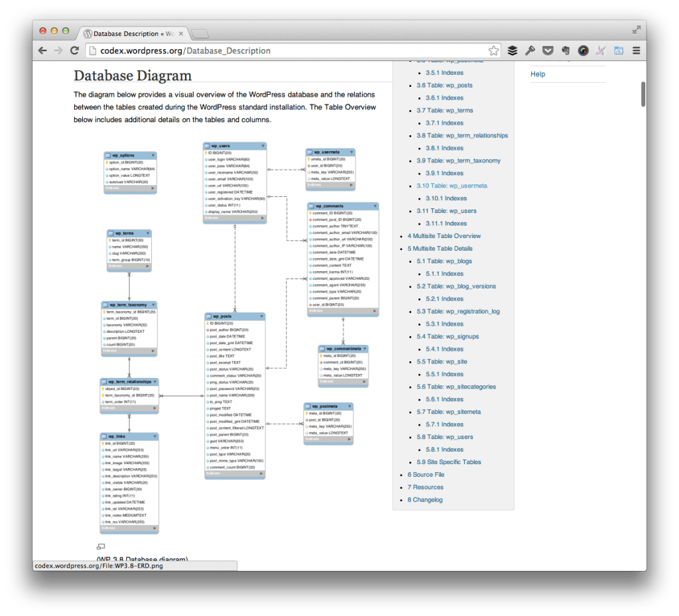Click the key-shaped password extension icon

530,50
